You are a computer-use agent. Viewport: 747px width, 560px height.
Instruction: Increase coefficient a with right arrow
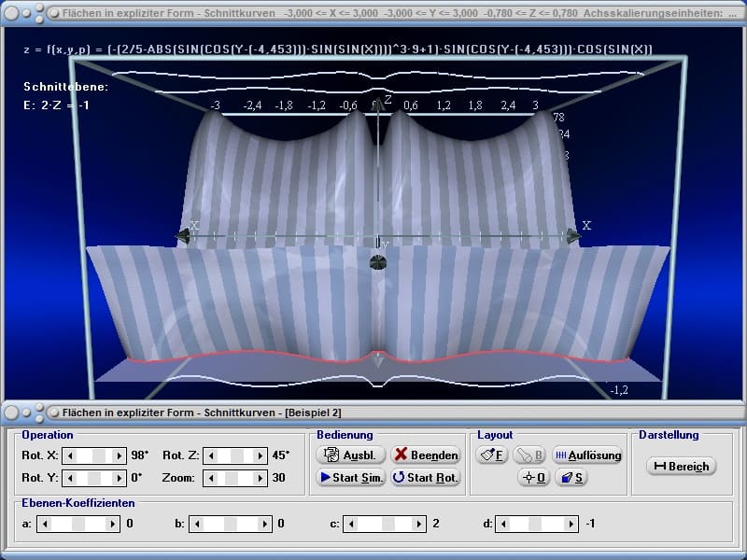[112, 524]
